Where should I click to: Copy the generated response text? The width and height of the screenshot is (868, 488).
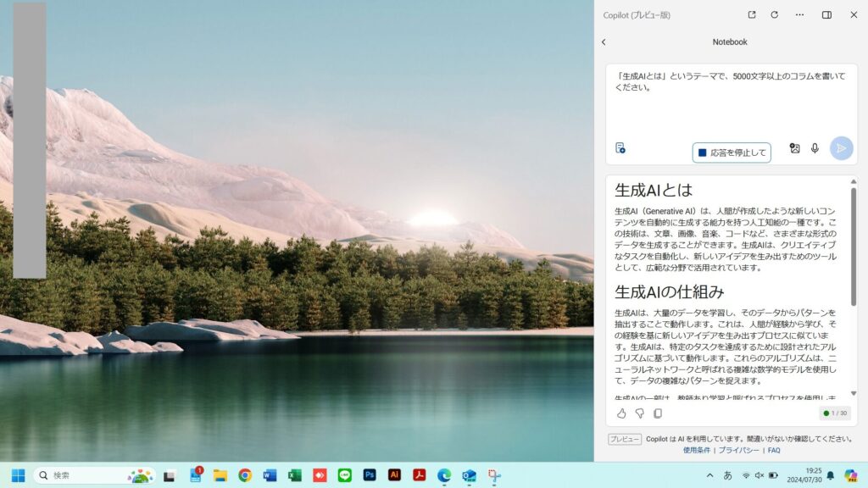(x=658, y=413)
